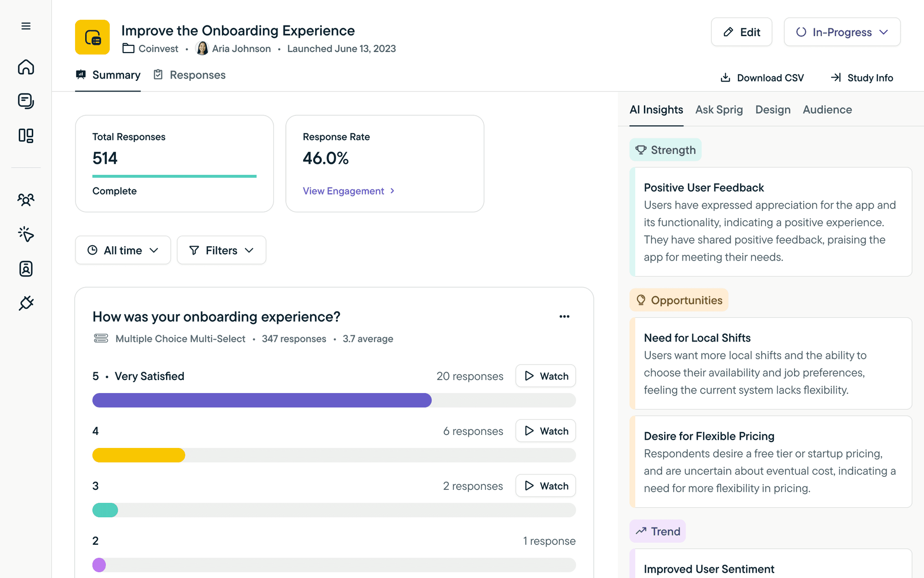
Task: Click the Edit button
Action: (742, 32)
